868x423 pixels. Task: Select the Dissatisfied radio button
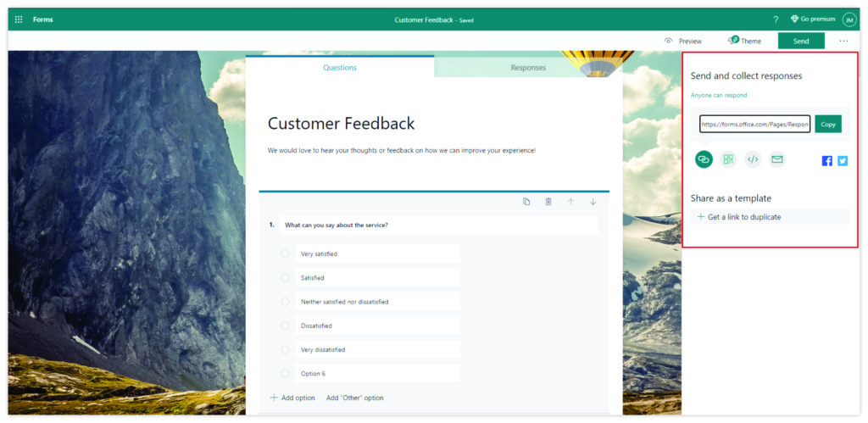coord(285,326)
